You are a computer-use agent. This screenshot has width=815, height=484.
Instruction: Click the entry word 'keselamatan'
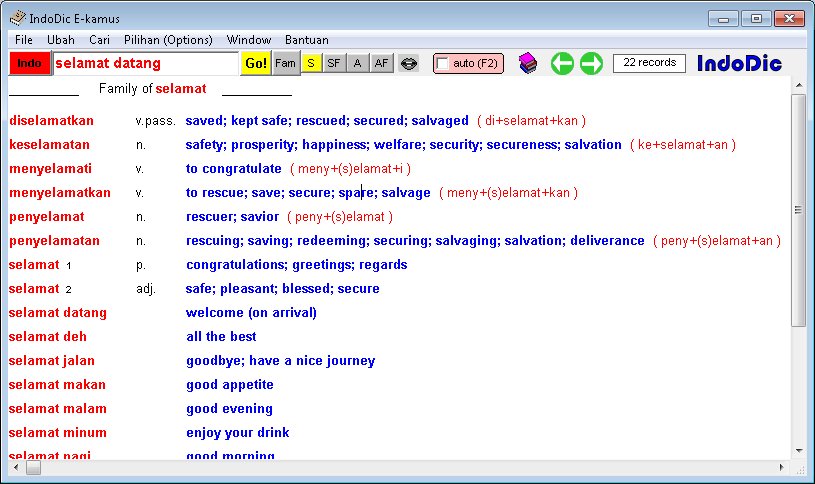[49, 145]
